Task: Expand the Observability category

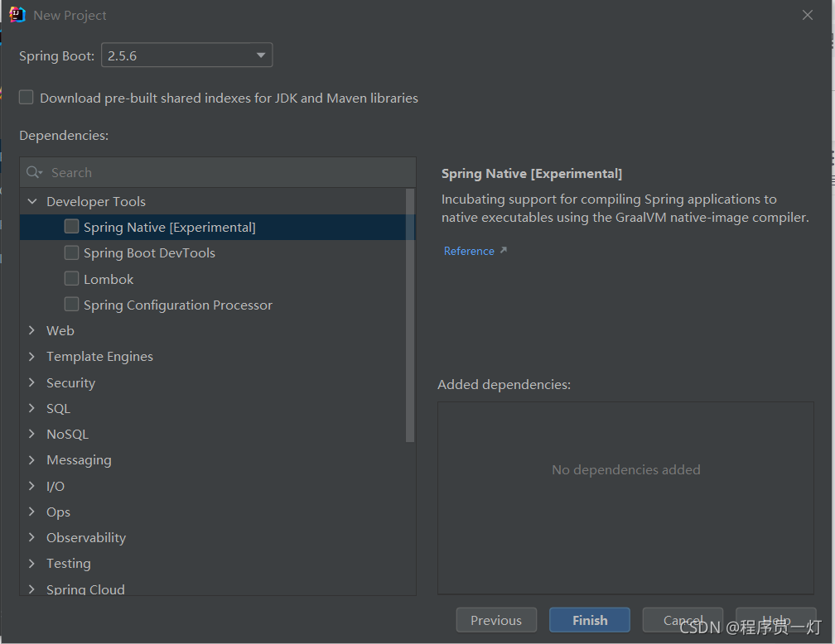Action: point(32,537)
